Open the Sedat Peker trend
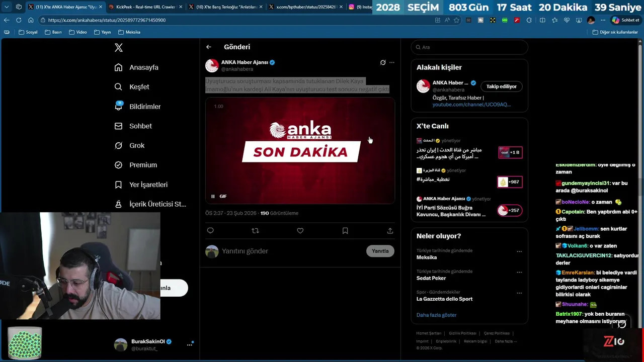 431,278
